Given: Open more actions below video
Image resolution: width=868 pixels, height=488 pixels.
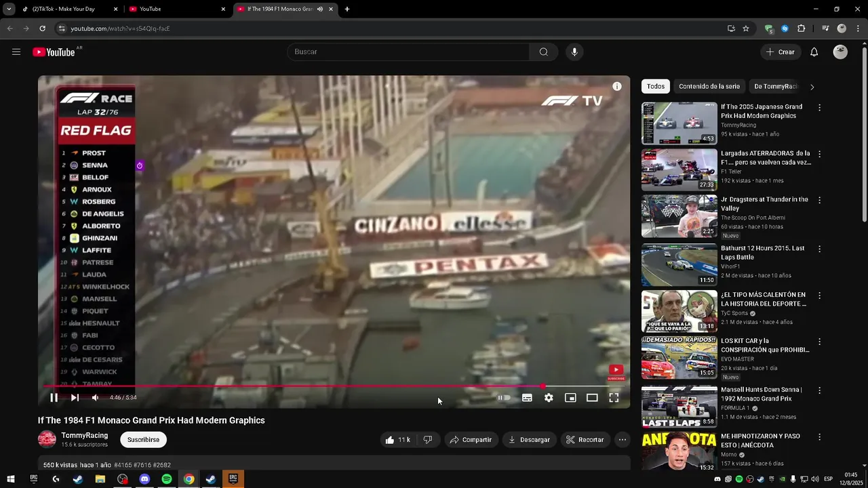Looking at the screenshot, I should 623,440.
